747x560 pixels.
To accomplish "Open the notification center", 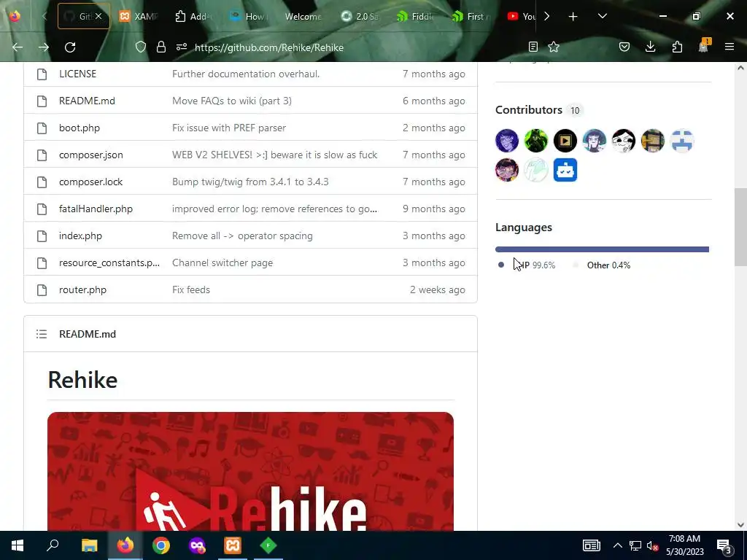I will tap(724, 546).
